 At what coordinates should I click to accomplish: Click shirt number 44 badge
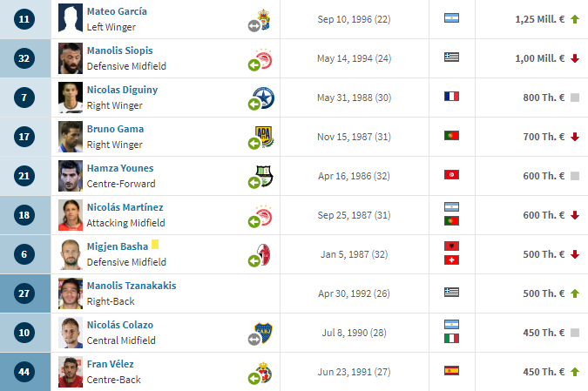24,372
